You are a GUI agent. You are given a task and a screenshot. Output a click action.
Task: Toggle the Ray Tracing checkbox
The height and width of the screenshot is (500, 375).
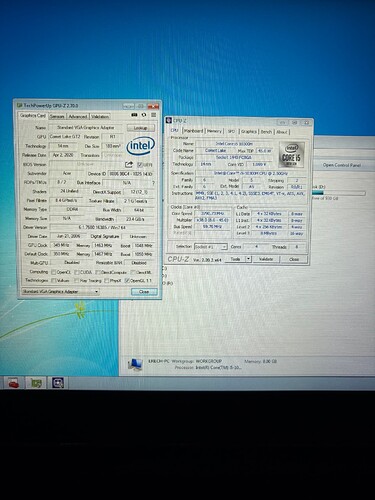click(76, 281)
